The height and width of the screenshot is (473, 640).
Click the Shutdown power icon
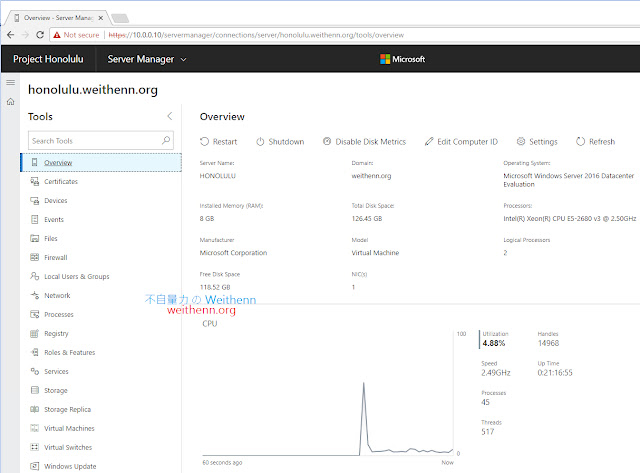(x=260, y=142)
